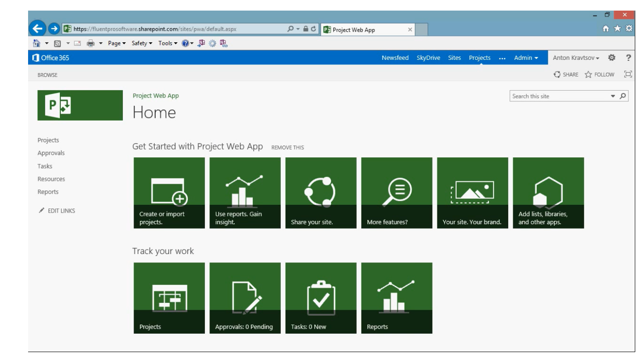Open Projects in the left sidebar
This screenshot has height=359, width=644.
[48, 140]
